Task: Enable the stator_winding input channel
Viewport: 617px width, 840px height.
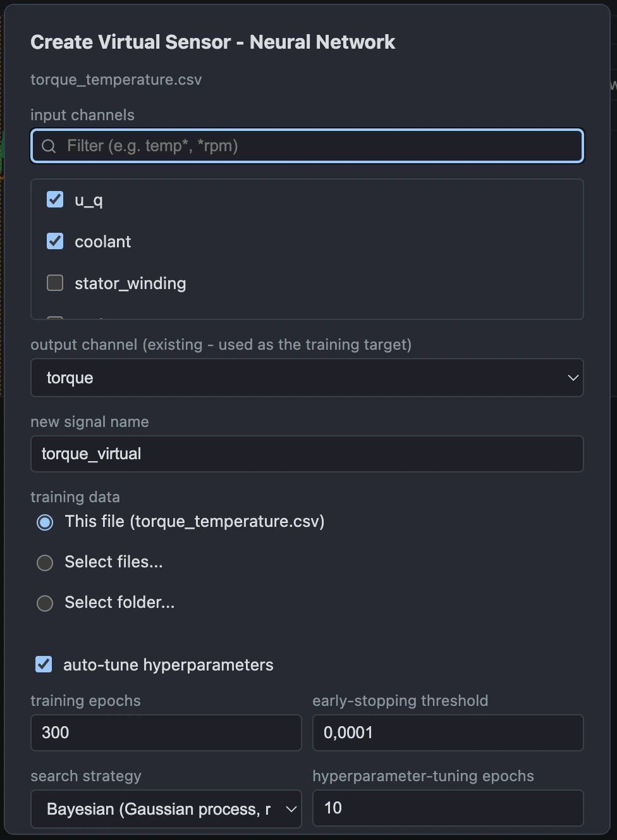Action: point(55,283)
